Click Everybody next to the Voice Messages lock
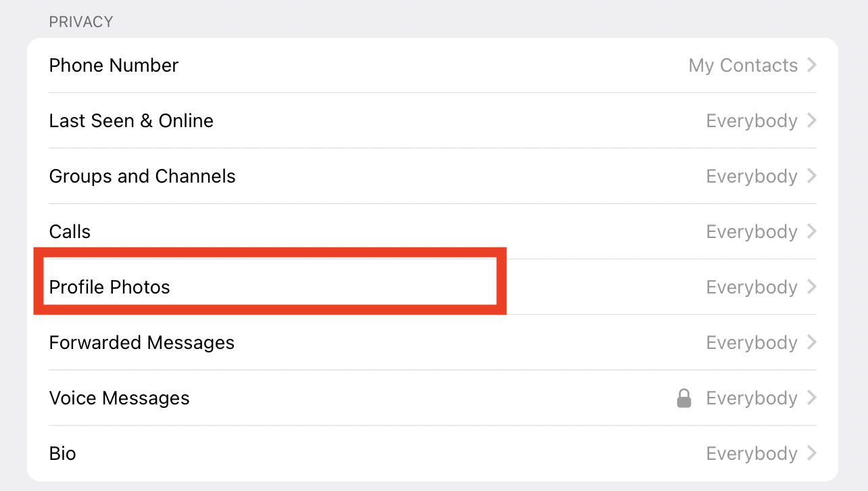Image resolution: width=868 pixels, height=491 pixels. point(752,398)
